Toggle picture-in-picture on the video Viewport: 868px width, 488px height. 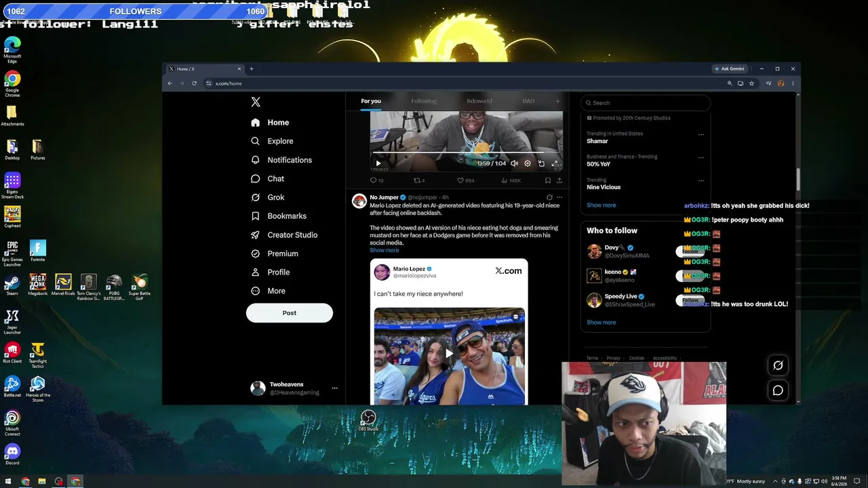point(541,163)
